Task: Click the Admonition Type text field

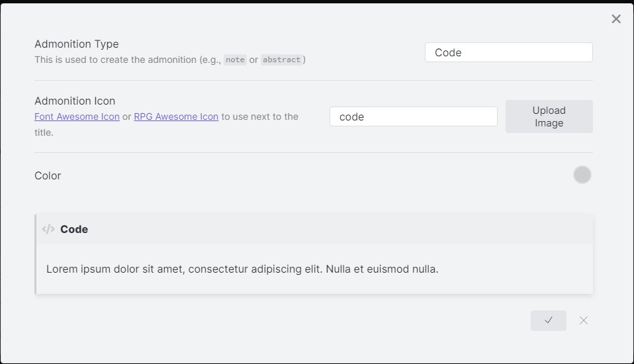Action: (x=508, y=53)
